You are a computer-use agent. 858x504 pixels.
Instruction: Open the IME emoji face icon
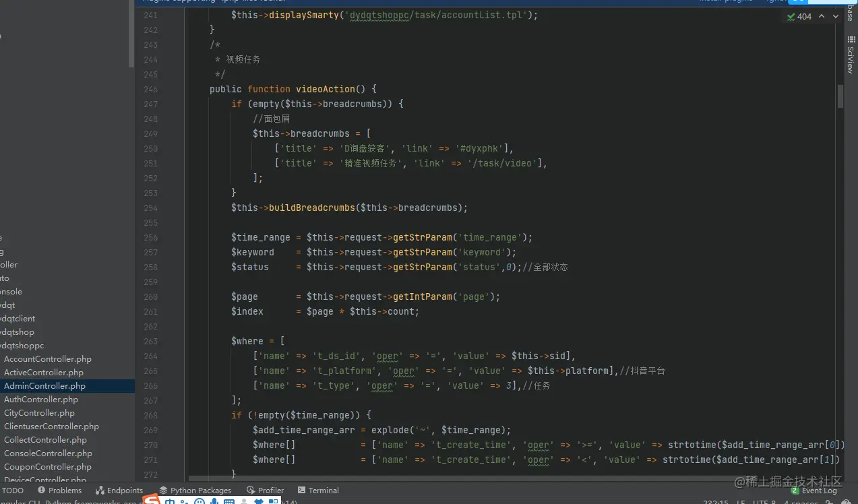click(200, 501)
